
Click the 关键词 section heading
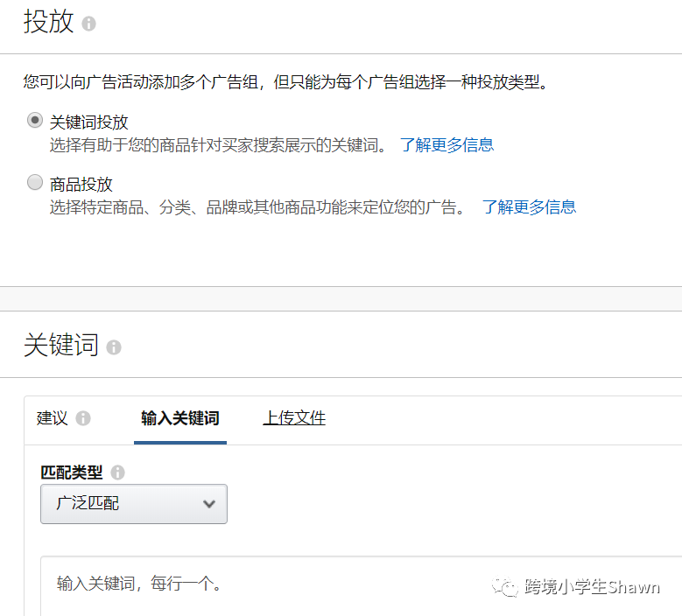[x=61, y=345]
